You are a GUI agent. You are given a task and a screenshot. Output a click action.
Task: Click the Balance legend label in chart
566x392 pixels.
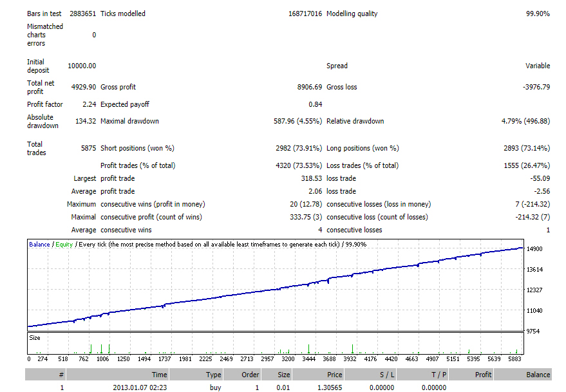(39, 245)
